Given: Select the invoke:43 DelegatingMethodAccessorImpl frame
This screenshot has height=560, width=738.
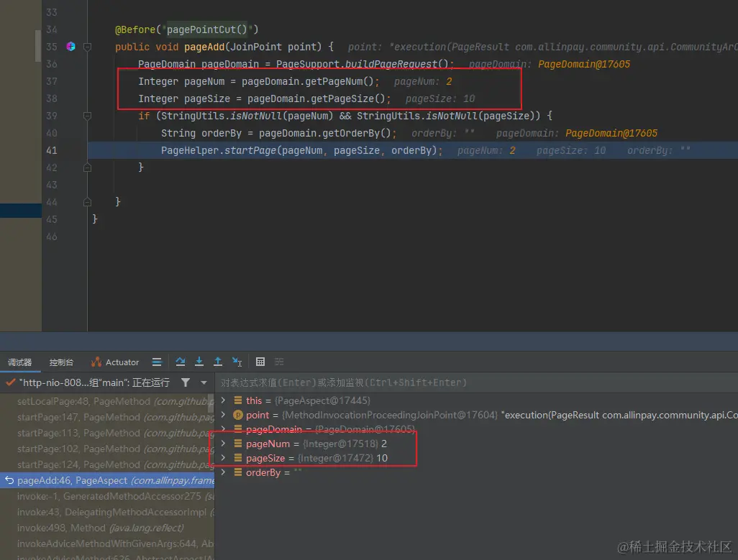Looking at the screenshot, I should point(107,512).
